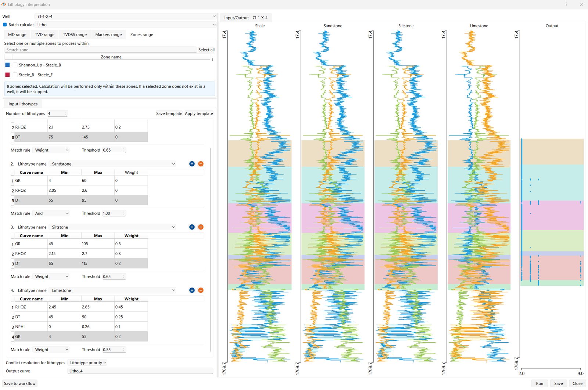The image size is (588, 390).
Task: Switch to the TVD range tab
Action: [44, 35]
